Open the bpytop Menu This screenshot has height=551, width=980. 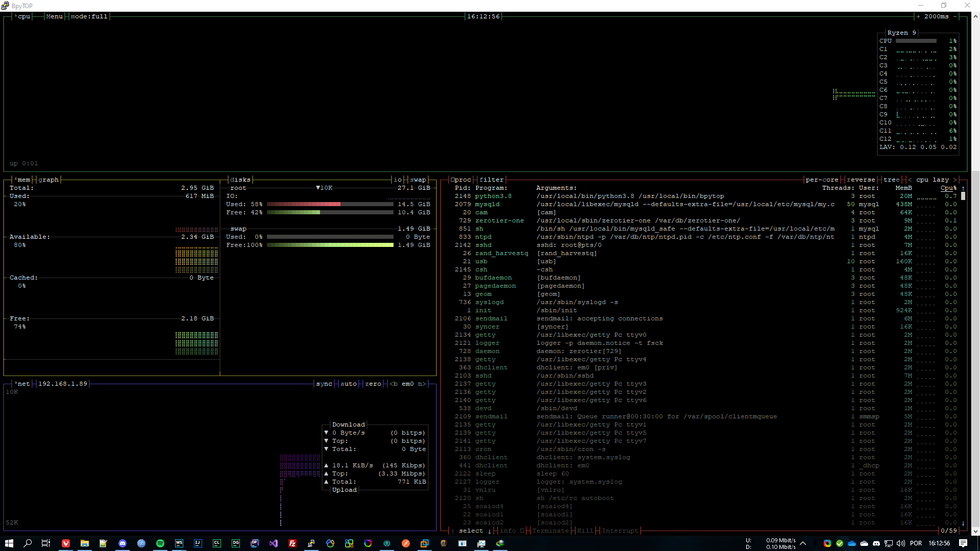point(54,16)
